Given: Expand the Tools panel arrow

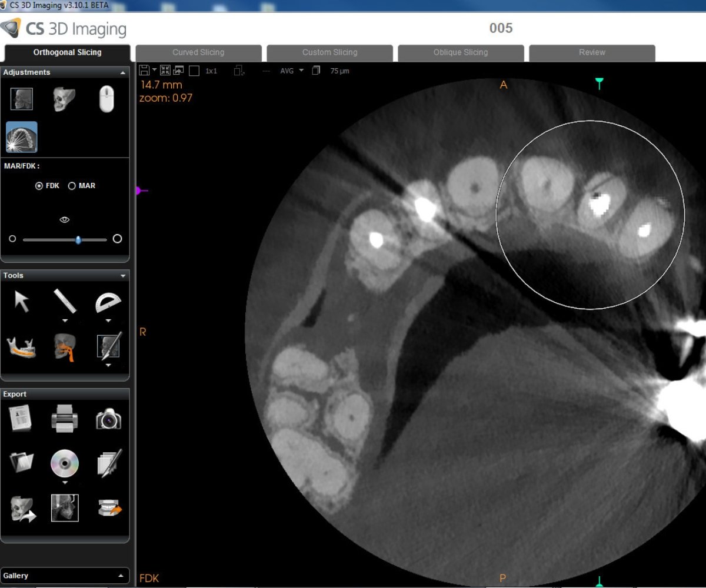Looking at the screenshot, I should click(x=123, y=275).
